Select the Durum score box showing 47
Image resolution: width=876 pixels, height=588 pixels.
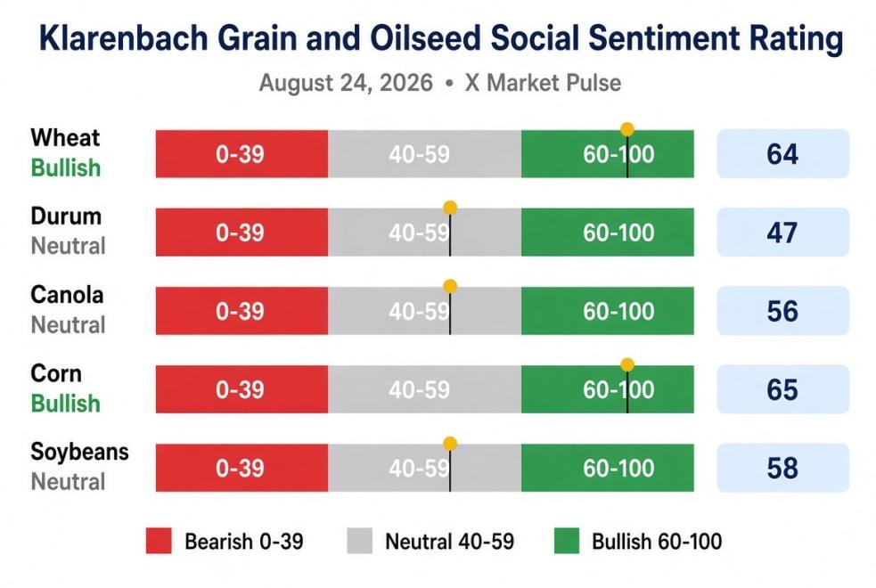coord(782,233)
